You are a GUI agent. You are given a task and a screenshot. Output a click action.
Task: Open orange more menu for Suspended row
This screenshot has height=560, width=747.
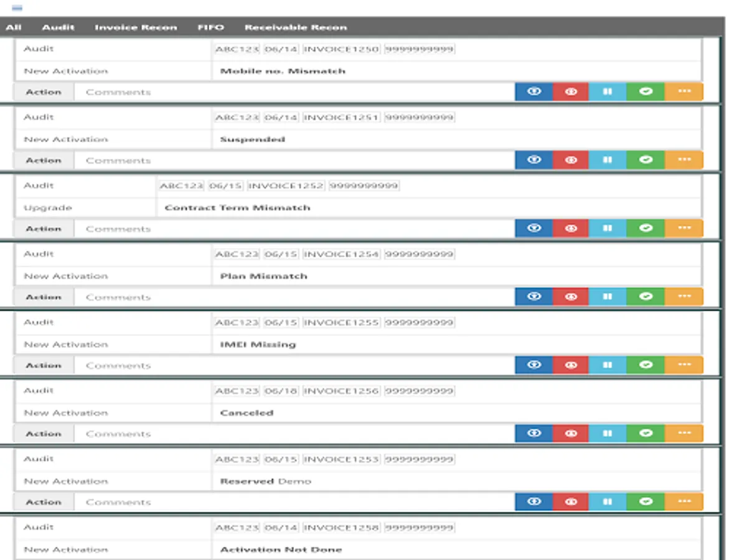coord(684,160)
